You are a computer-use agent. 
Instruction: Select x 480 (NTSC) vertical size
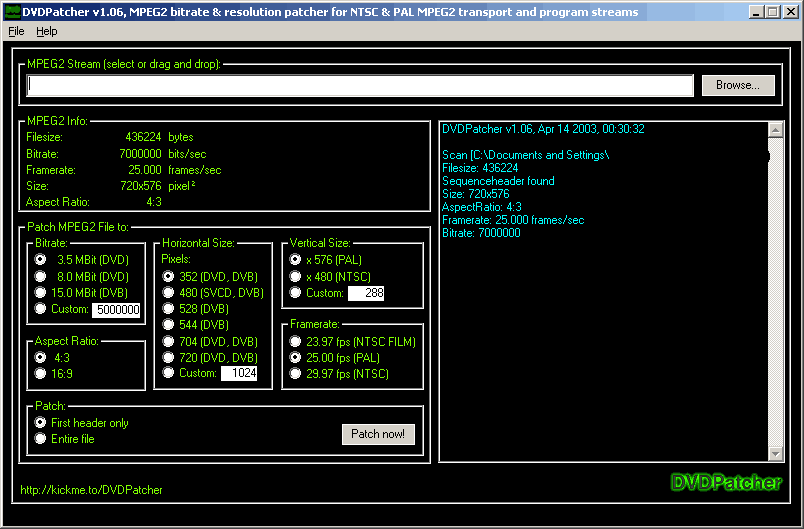coord(295,277)
